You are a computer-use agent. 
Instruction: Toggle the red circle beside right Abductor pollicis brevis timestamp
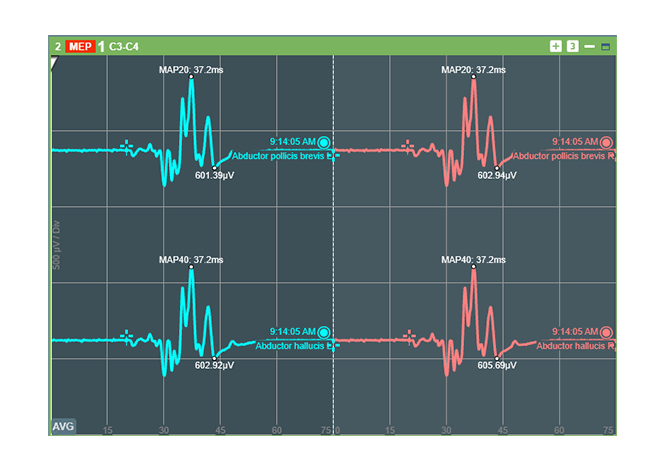click(606, 142)
